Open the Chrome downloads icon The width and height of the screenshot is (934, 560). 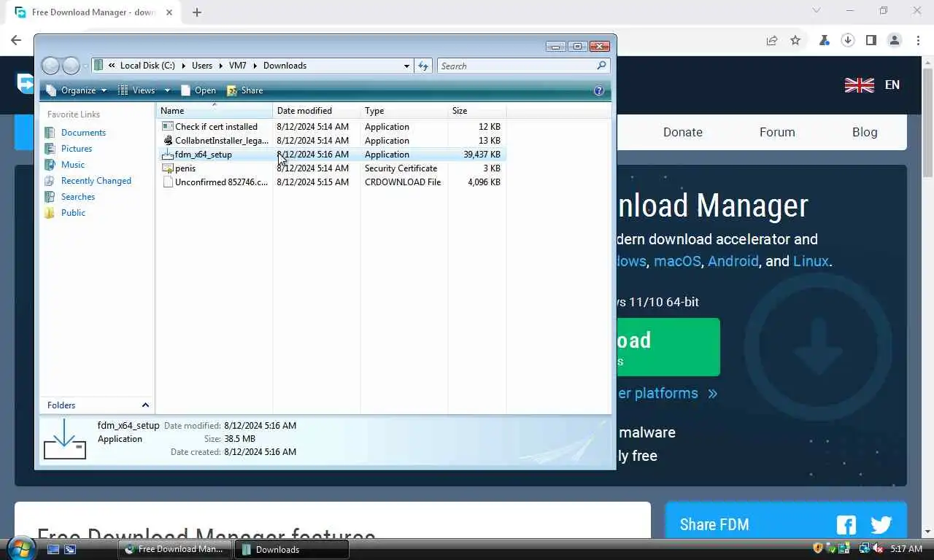(x=848, y=41)
